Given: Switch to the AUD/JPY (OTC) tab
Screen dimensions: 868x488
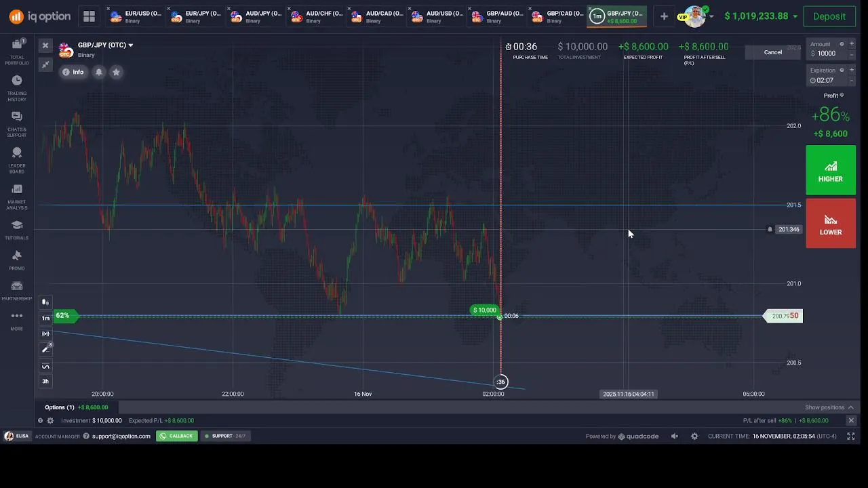Looking at the screenshot, I should point(256,16).
